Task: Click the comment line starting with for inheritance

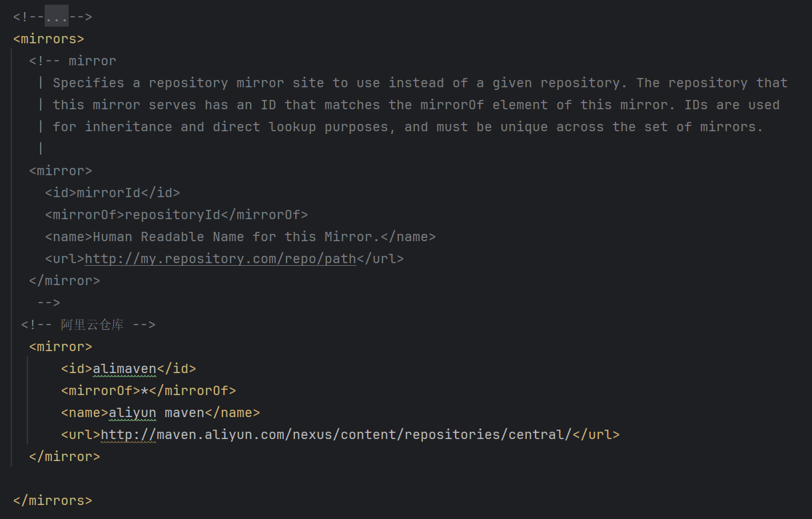Action: pyautogui.click(x=408, y=127)
